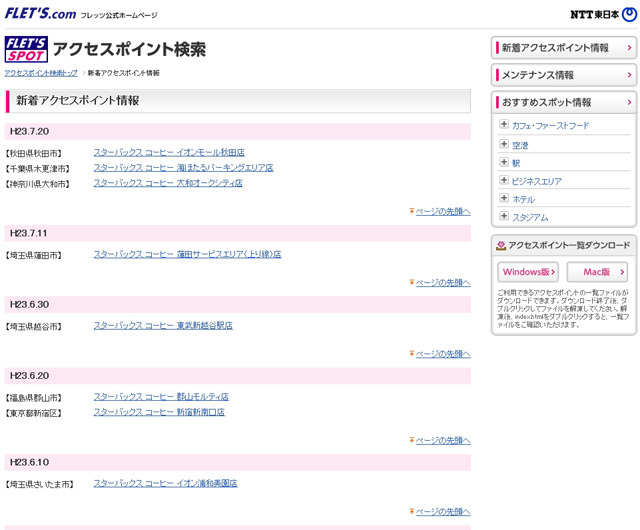This screenshot has width=640, height=530.
Task: Click the 【千葉県木更津市】 location label
Action: point(38,169)
